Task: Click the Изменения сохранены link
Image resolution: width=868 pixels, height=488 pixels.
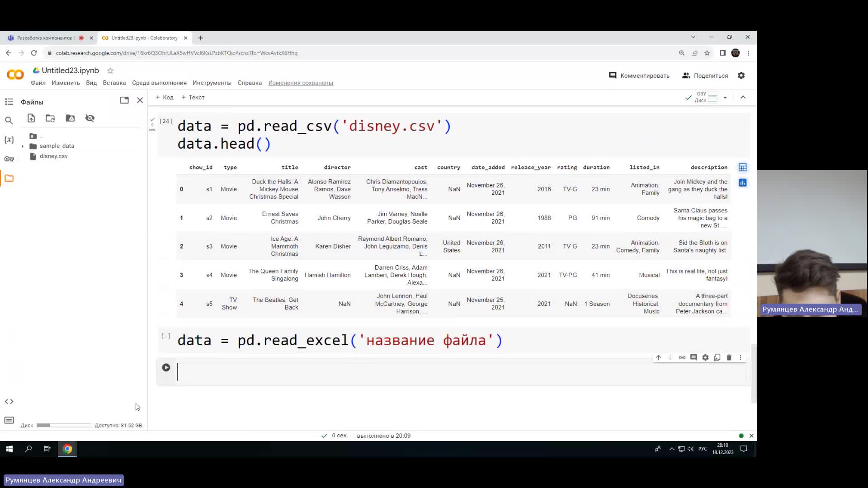Action: tap(301, 83)
